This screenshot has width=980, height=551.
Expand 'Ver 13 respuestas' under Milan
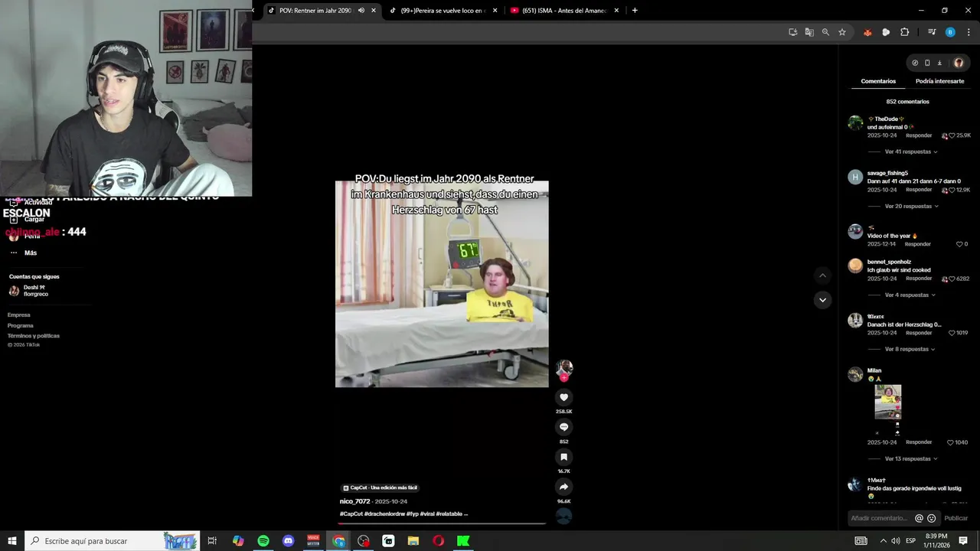(910, 458)
